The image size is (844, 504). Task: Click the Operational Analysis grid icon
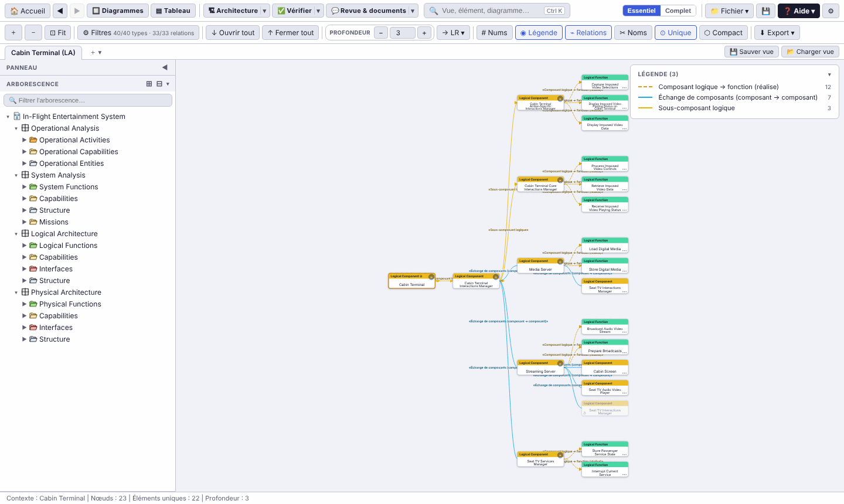click(25, 128)
